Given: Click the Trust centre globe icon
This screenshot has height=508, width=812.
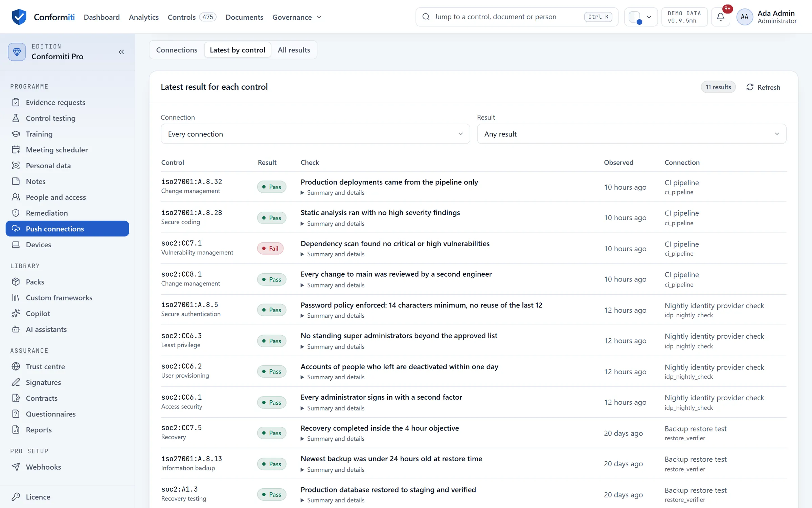Looking at the screenshot, I should pyautogui.click(x=16, y=366).
